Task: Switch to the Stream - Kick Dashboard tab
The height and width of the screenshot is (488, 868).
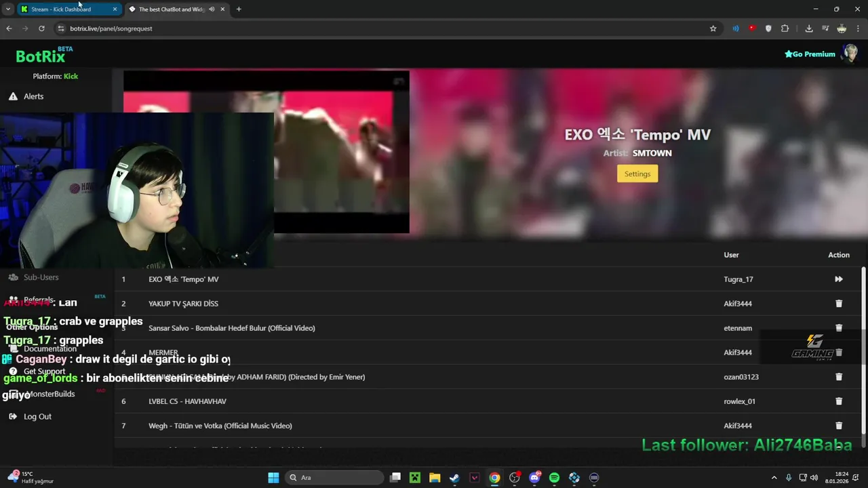Action: pos(61,9)
